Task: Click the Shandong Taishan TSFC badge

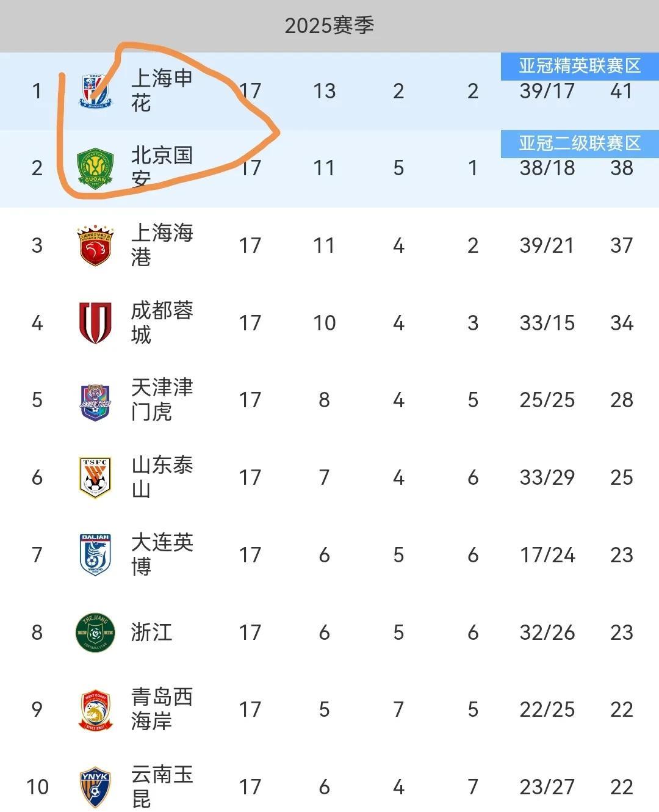Action: point(96,477)
